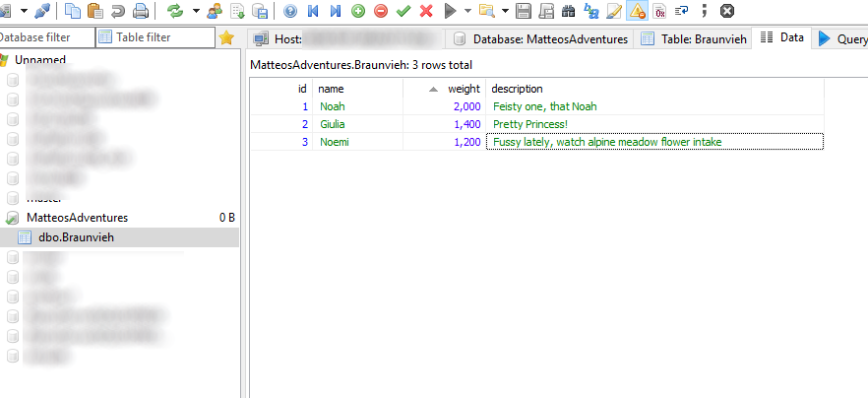This screenshot has height=398, width=868.
Task: Click the dark circled X stop icon
Action: coord(727,10)
